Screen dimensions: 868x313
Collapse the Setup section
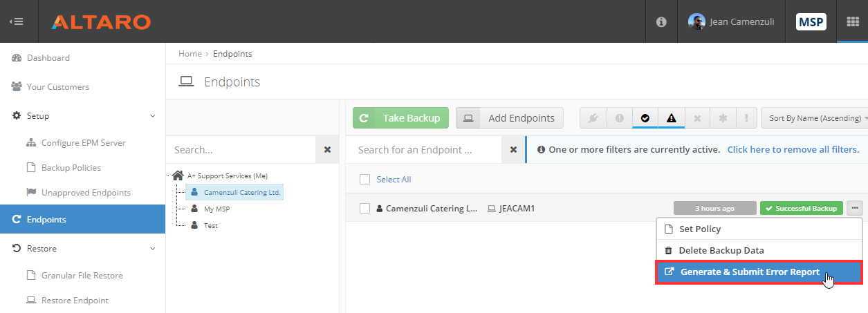pos(83,116)
